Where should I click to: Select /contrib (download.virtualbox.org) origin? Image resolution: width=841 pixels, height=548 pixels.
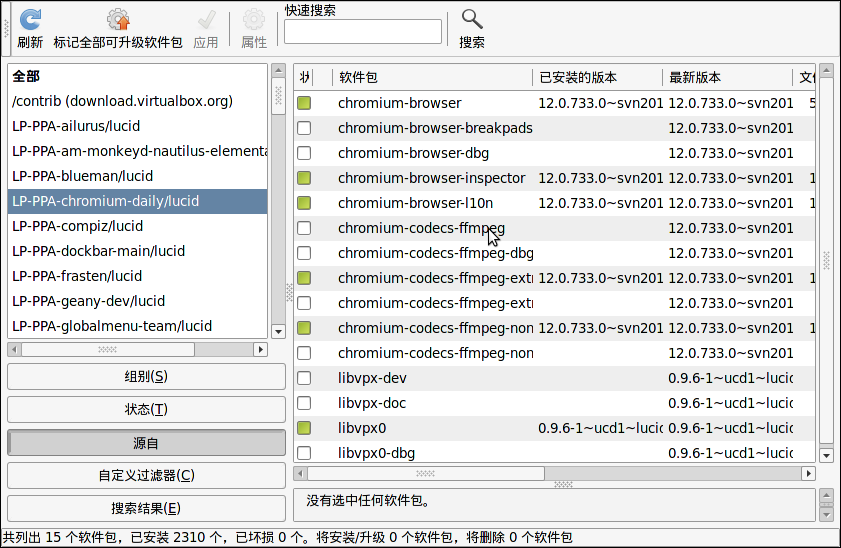[x=137, y=101]
